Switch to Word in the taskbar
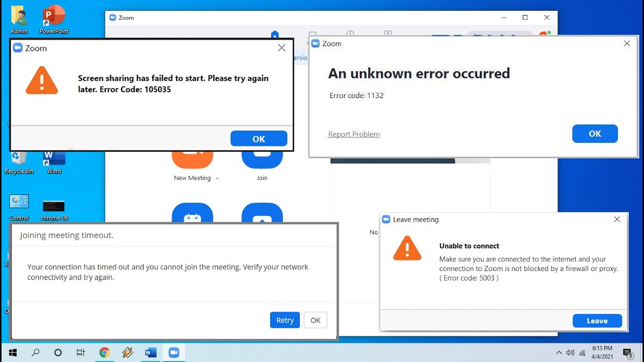The image size is (644, 362). 151,352
